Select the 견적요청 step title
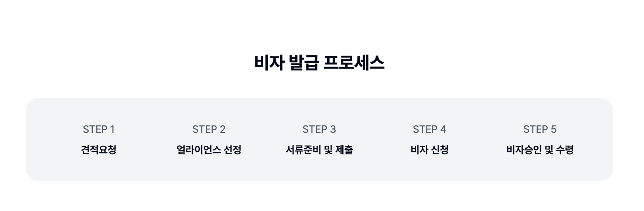 (99, 150)
